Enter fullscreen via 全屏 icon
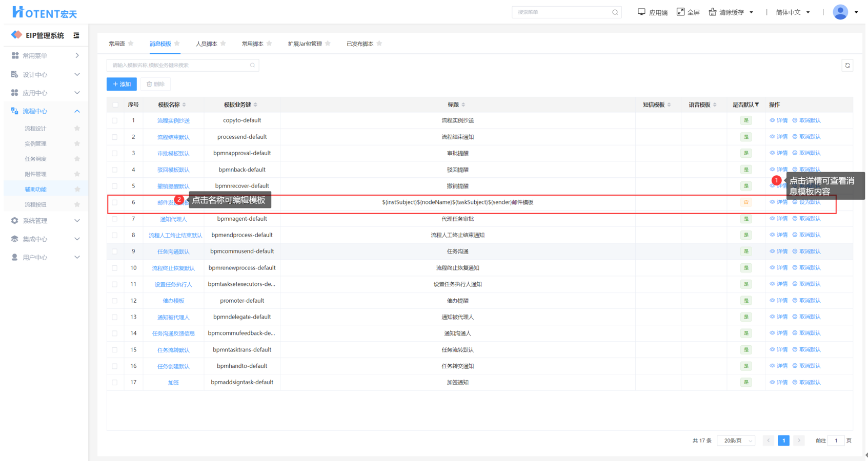Image resolution: width=868 pixels, height=461 pixels. [x=680, y=12]
